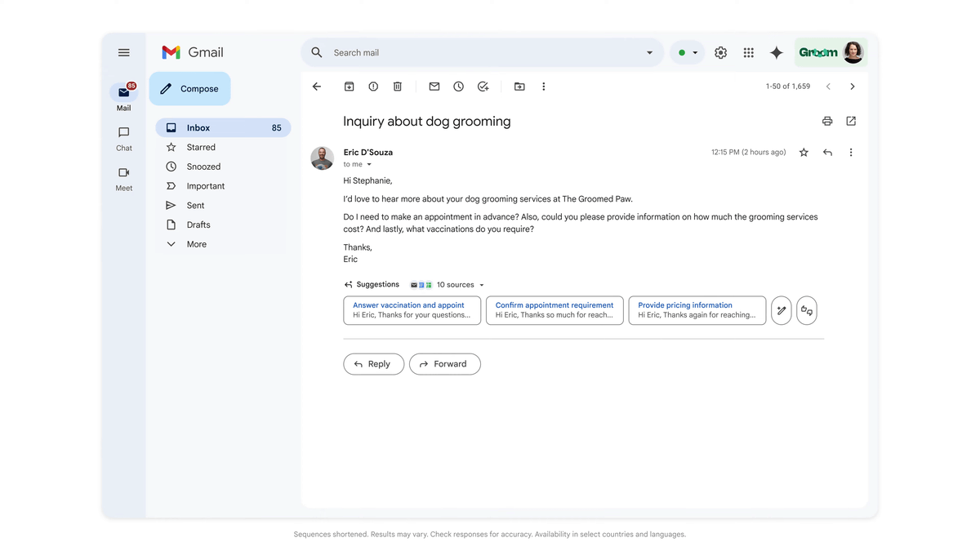Star the email from Eric D'Souza
Image resolution: width=980 pixels, height=551 pixels.
coord(804,153)
